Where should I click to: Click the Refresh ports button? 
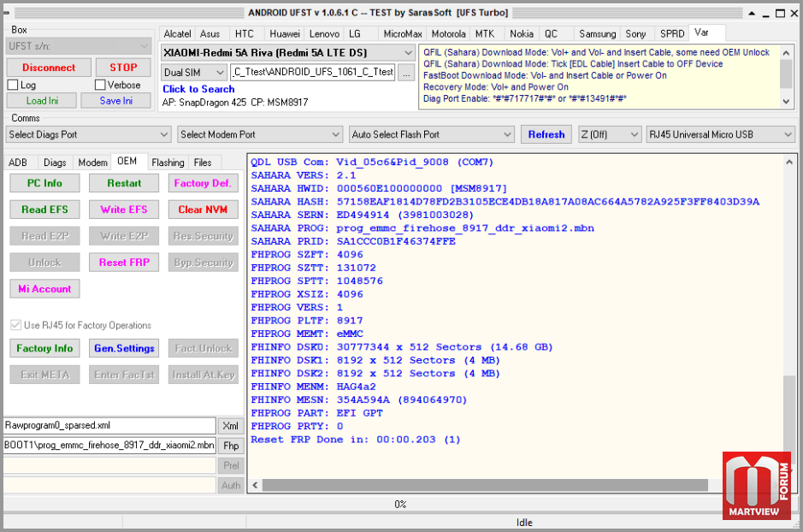point(546,134)
